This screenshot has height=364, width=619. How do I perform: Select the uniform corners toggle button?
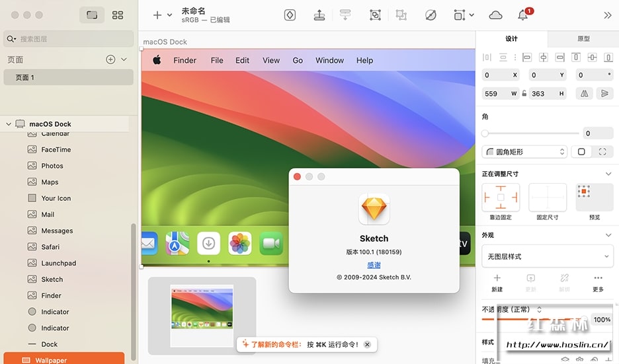tap(581, 152)
